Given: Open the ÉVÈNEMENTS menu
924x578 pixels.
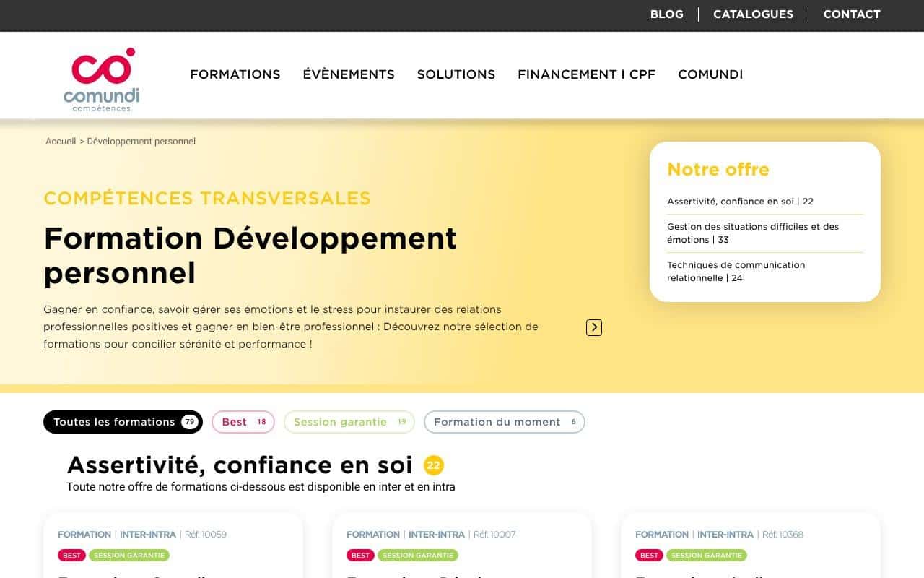Looking at the screenshot, I should click(349, 74).
